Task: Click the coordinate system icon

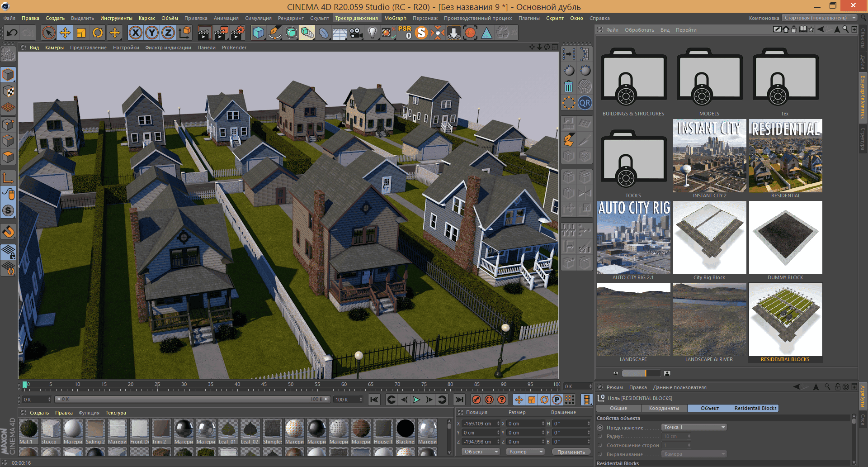Action: click(x=185, y=33)
